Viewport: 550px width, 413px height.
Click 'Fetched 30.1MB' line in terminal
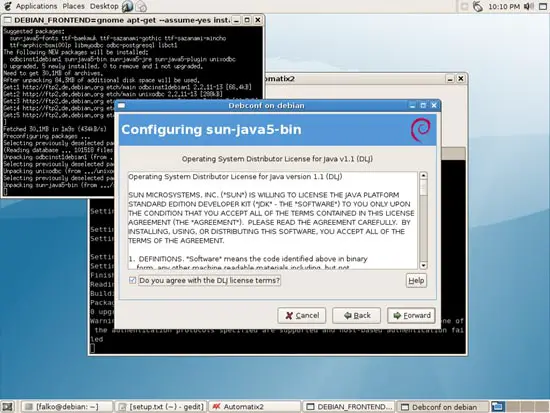(x=55, y=129)
